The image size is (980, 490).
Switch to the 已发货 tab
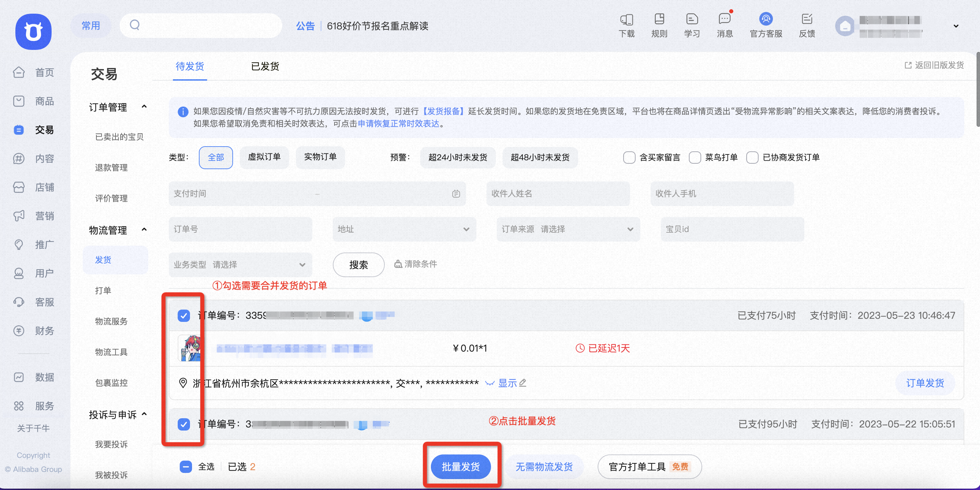click(265, 66)
